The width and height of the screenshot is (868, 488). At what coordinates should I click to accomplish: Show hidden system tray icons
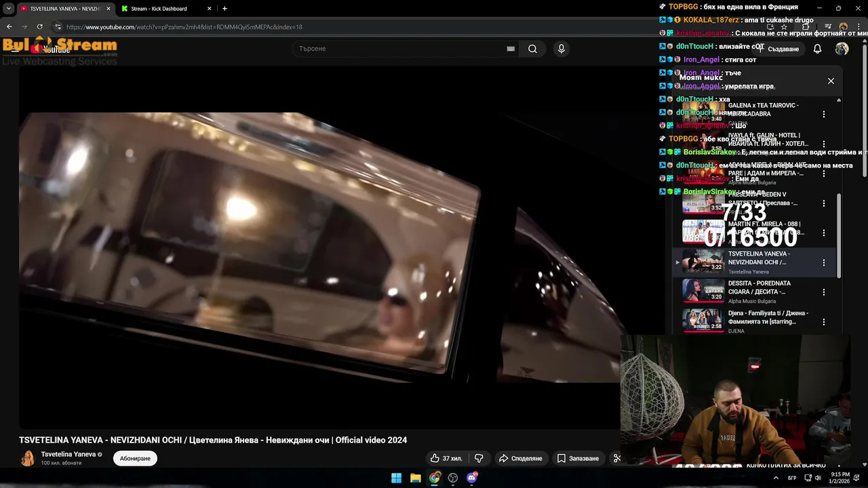click(x=776, y=478)
